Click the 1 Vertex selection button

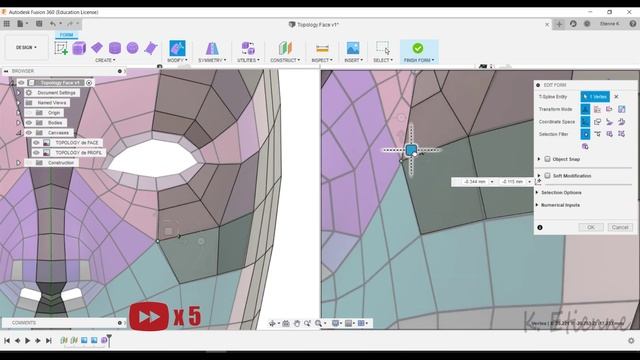click(595, 97)
